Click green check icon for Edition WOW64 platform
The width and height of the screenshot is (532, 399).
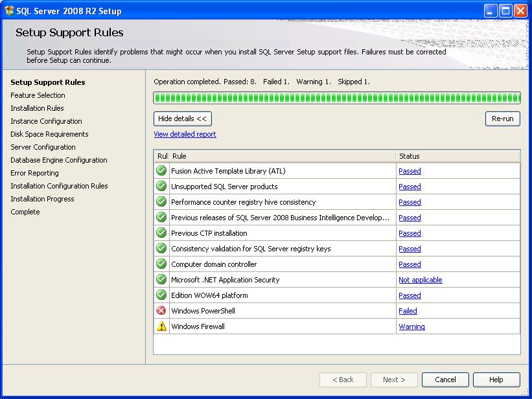(x=161, y=295)
